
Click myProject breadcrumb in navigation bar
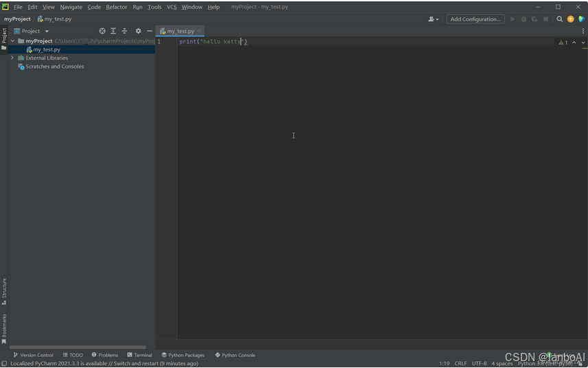[17, 19]
